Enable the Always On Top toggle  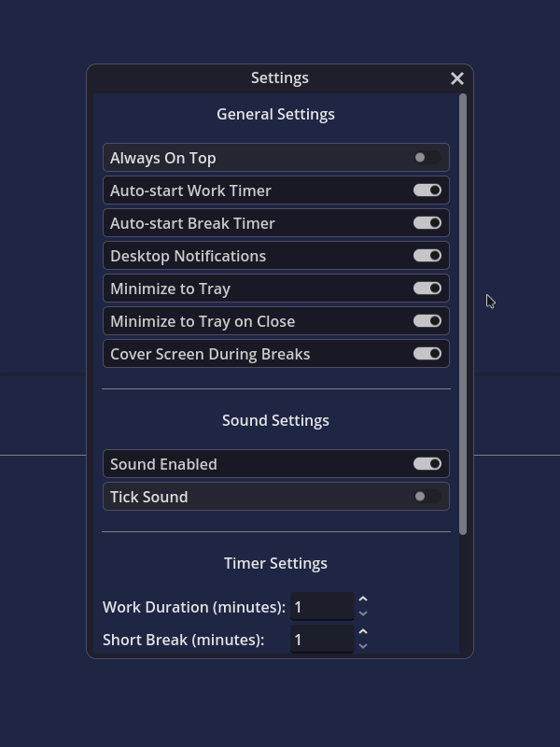coord(427,158)
